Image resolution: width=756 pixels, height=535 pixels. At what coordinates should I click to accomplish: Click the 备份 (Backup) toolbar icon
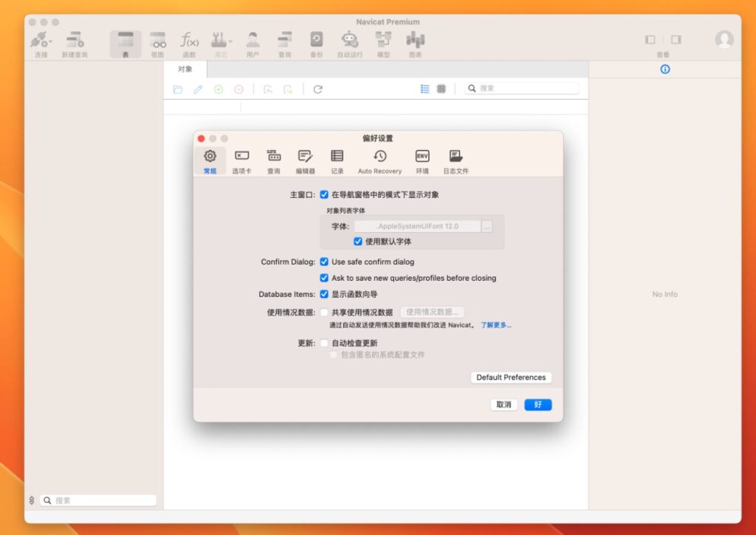[x=316, y=42]
